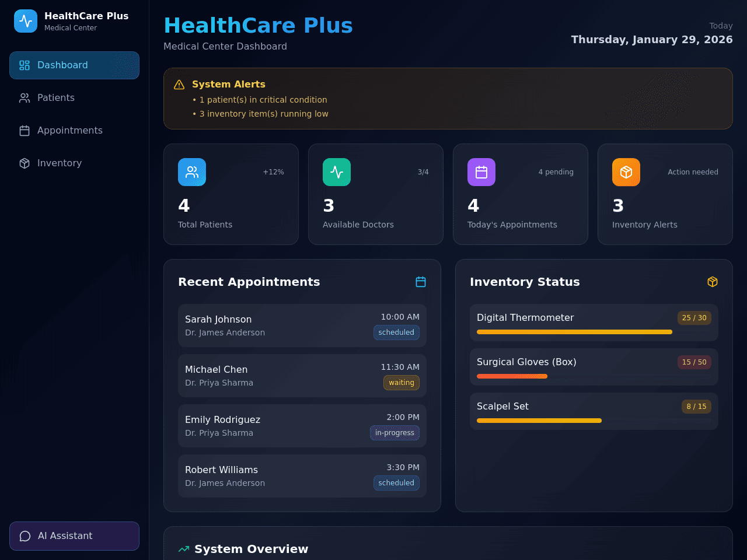This screenshot has width=747, height=560.
Task: Click the Dashboard grid icon in sidebar
Action: coord(25,65)
